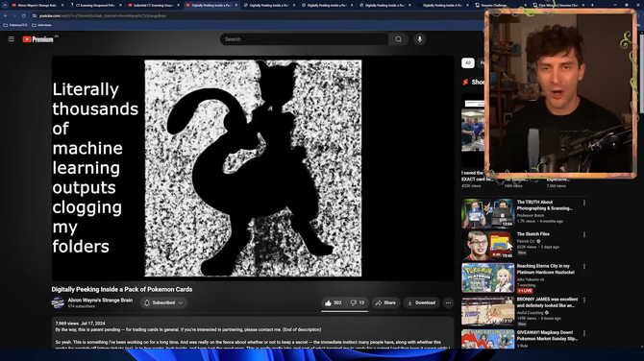Viewport: 644px width, 361px height.
Task: Open The Sketch Files video thumbnail
Action: (487, 246)
